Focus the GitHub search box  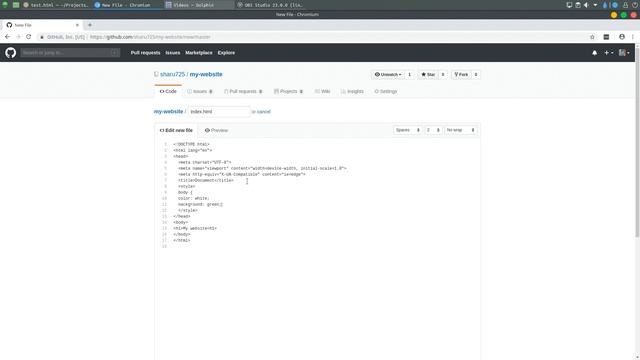[70, 53]
